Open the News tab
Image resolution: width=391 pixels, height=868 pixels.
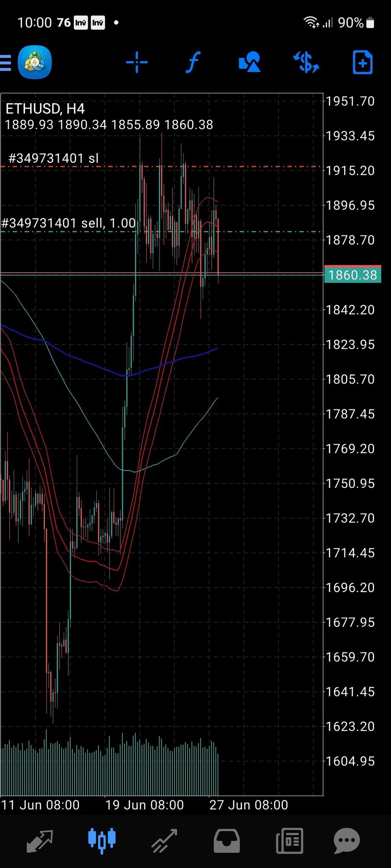coord(289,840)
